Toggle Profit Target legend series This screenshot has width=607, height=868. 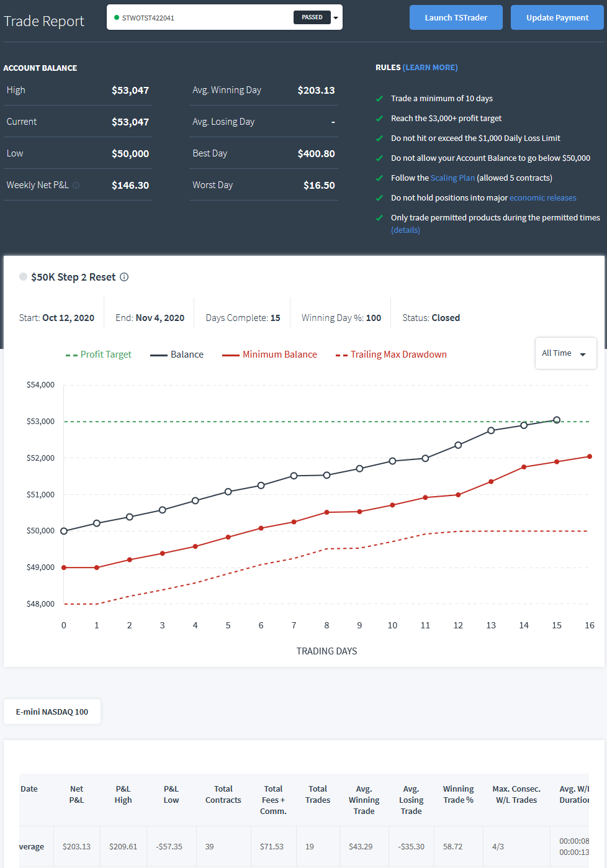coord(99,355)
